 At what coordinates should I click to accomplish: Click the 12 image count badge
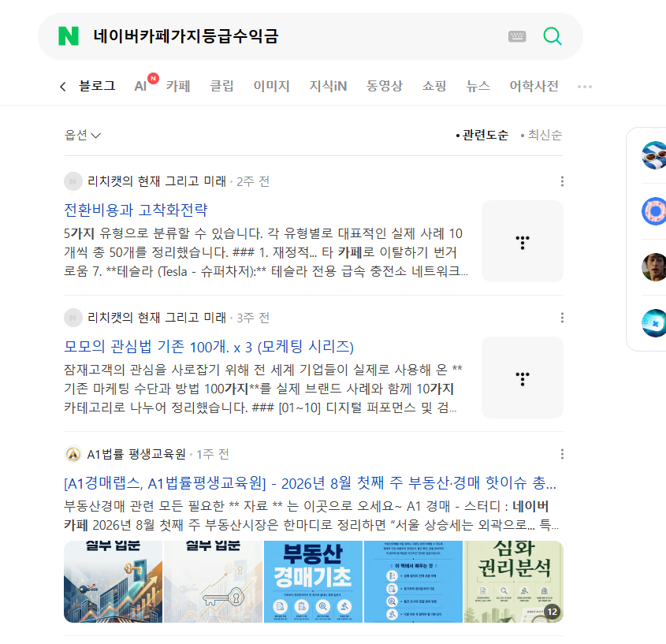coord(552,612)
